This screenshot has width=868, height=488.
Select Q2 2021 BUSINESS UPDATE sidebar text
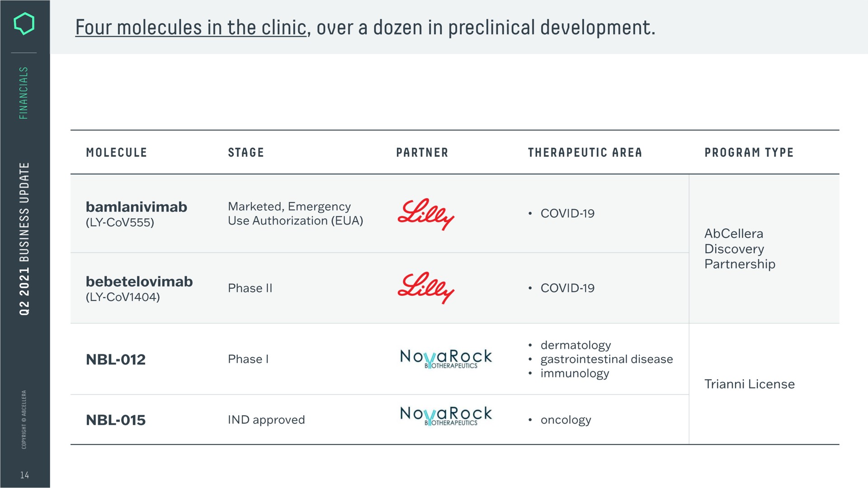click(x=24, y=239)
